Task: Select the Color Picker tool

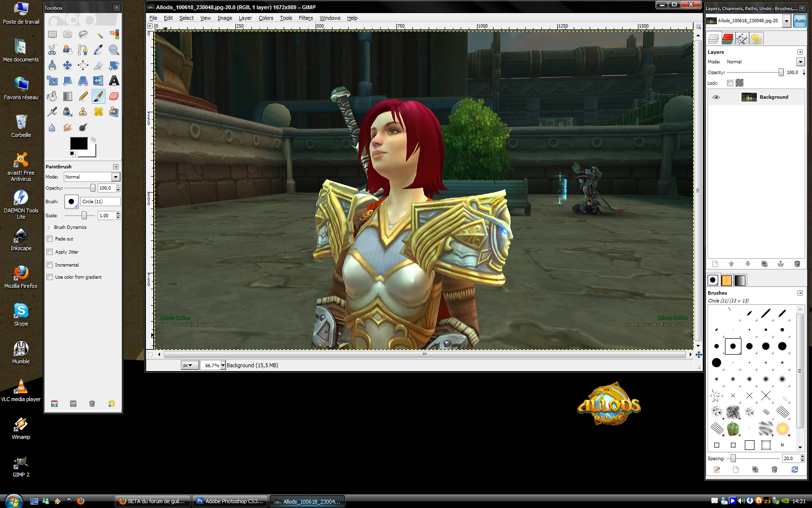Action: [x=99, y=50]
